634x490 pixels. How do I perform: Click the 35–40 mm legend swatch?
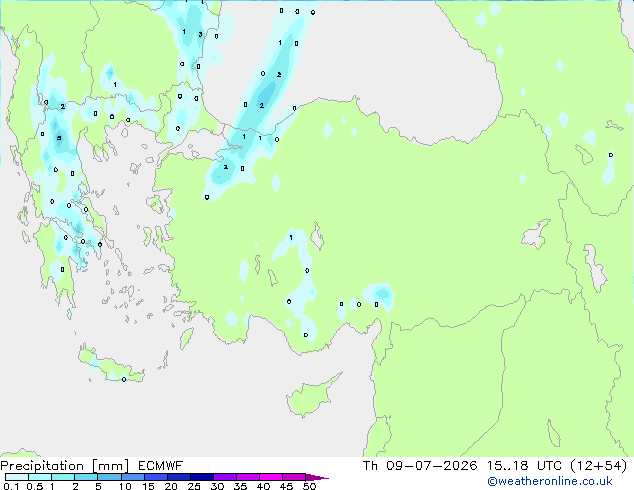[x=247, y=477]
